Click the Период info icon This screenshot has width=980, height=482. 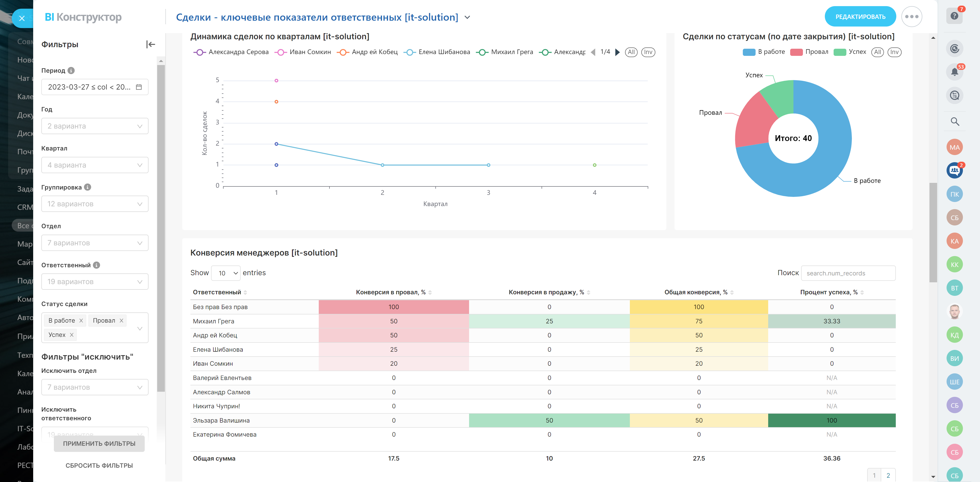(71, 71)
